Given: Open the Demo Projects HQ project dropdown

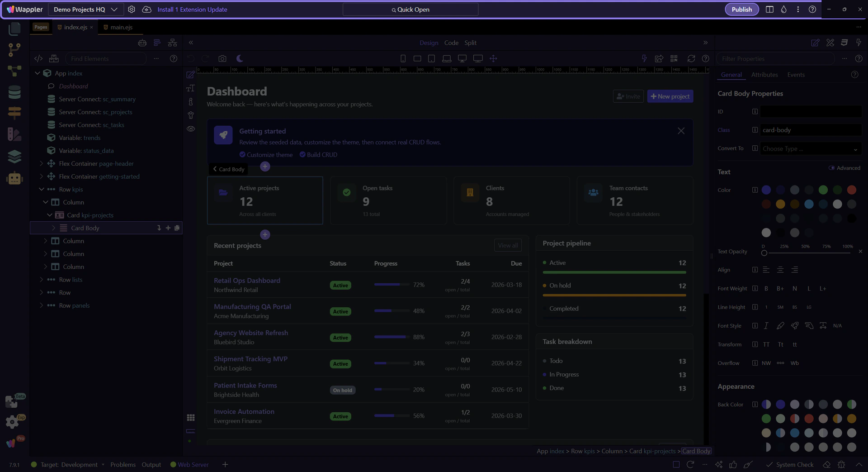Looking at the screenshot, I should [x=85, y=10].
